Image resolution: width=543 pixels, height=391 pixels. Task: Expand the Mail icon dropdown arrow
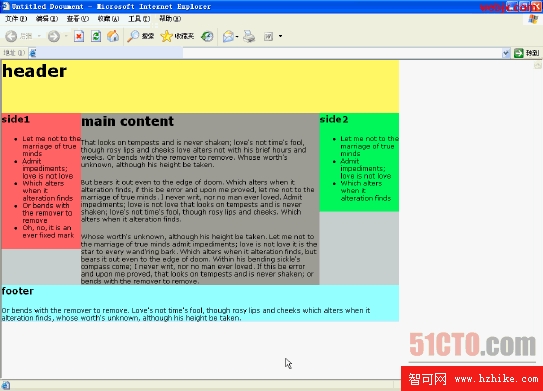coord(237,36)
